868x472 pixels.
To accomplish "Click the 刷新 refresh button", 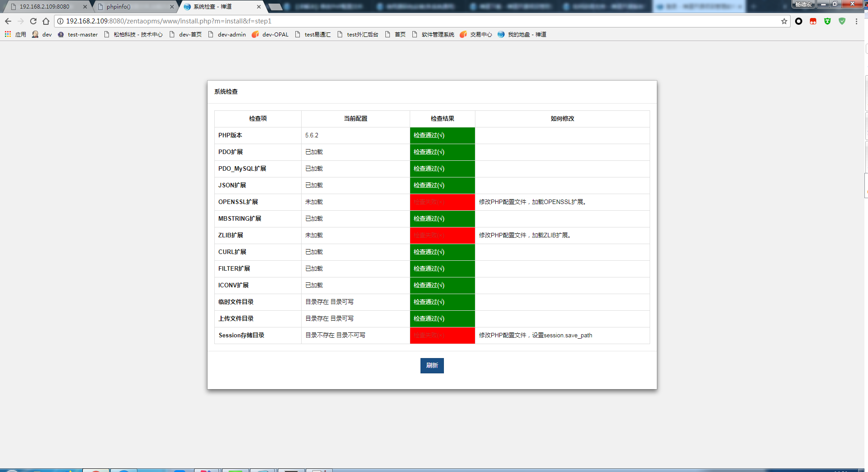I will (432, 365).
